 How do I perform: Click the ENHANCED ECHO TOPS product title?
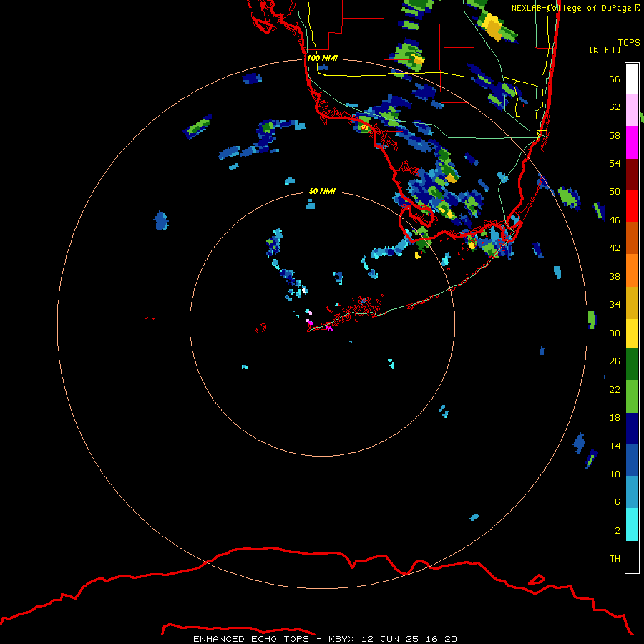tap(251, 639)
